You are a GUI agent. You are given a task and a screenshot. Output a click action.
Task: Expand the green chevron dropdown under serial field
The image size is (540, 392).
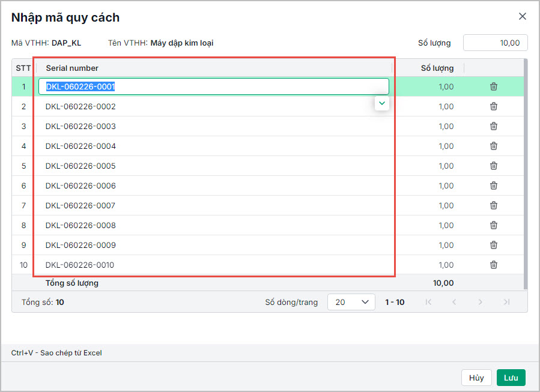382,103
